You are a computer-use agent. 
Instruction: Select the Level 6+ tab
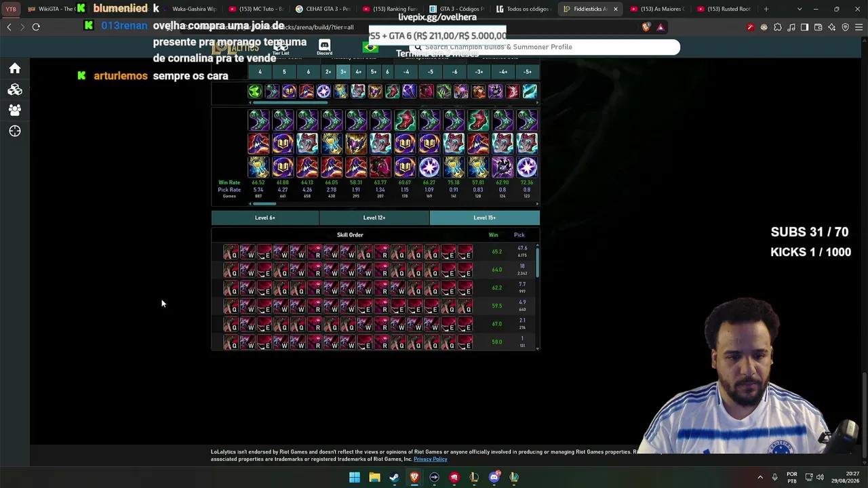265,218
